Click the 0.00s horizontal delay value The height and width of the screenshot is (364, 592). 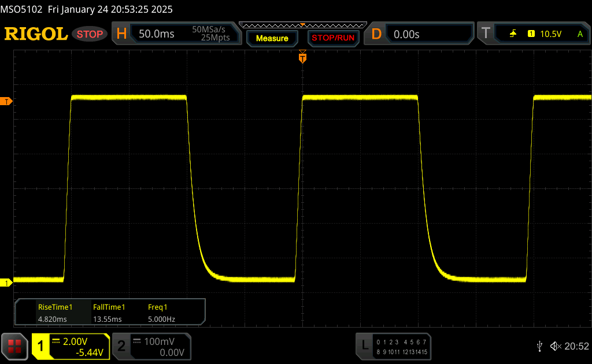[x=406, y=34]
